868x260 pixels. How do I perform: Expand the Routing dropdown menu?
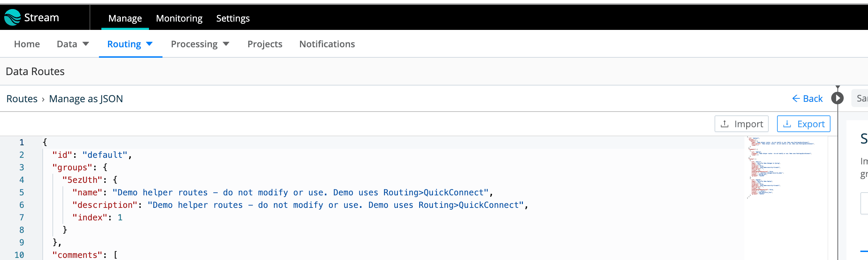(x=130, y=44)
